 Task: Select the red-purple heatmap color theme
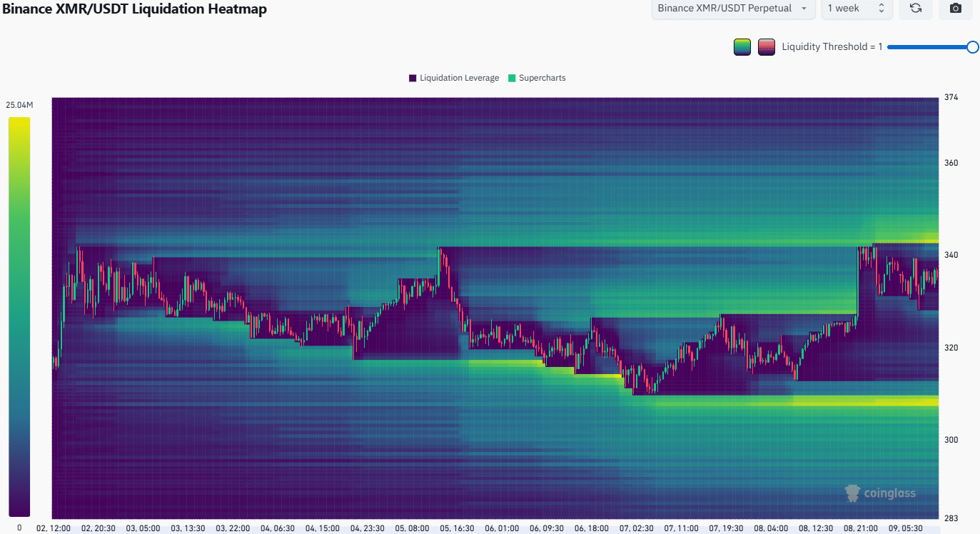(x=766, y=47)
